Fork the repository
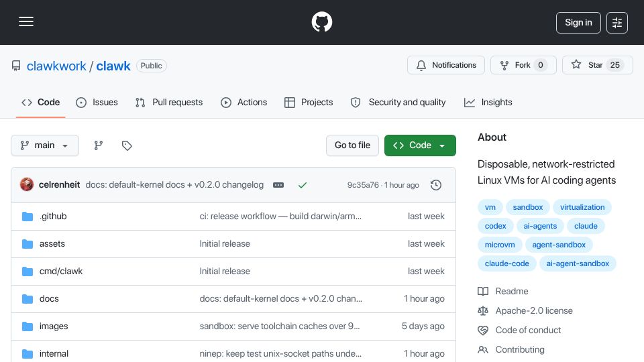Image resolution: width=644 pixels, height=362 pixels. coord(523,65)
